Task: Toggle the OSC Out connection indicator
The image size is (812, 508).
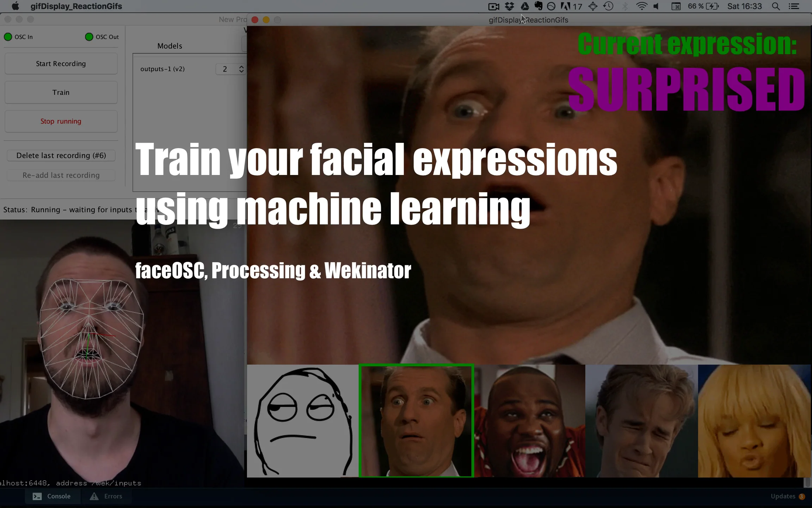Action: [88, 36]
